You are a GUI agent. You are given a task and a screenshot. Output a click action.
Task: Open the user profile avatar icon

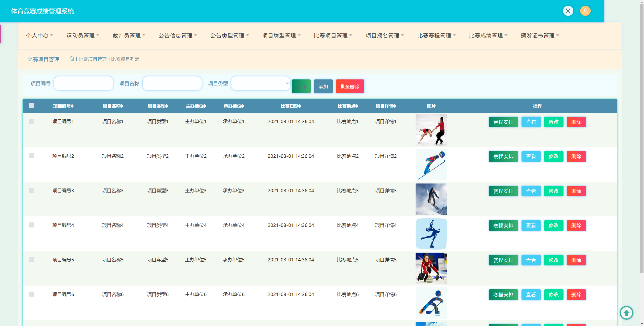(585, 11)
